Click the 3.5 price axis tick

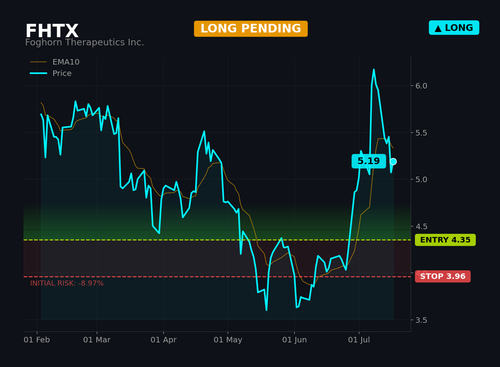click(x=421, y=320)
